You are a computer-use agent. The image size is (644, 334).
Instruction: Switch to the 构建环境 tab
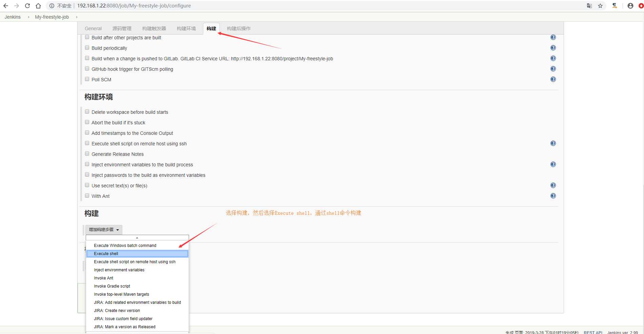[x=186, y=28]
